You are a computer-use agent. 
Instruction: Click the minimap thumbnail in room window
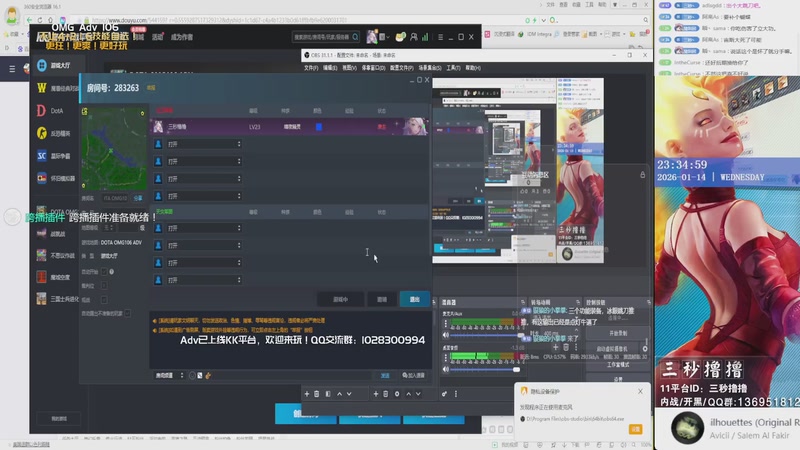coord(114,148)
